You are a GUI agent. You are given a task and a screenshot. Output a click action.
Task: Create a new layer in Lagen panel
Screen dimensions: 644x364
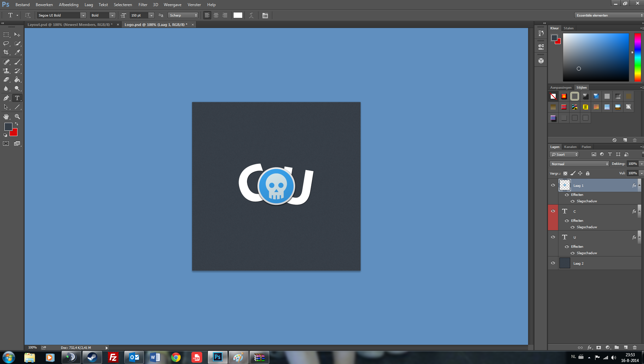pyautogui.click(x=625, y=347)
